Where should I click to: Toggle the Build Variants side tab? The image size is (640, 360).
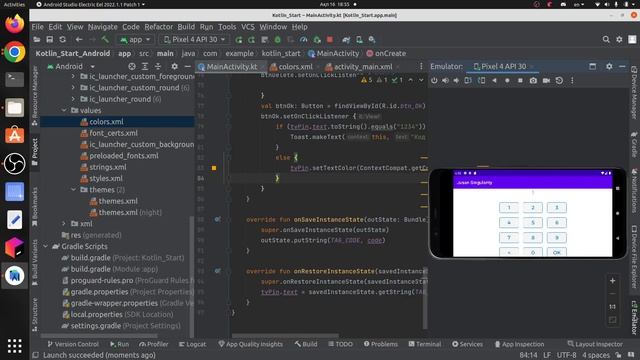pyautogui.click(x=35, y=262)
